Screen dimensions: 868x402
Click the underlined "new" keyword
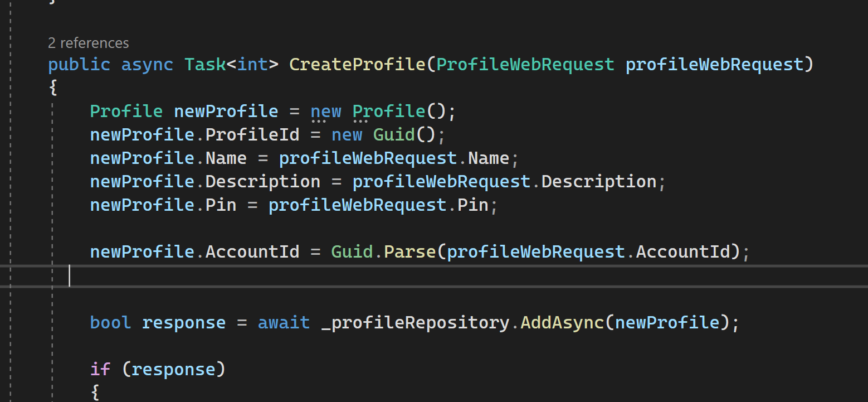coord(325,110)
